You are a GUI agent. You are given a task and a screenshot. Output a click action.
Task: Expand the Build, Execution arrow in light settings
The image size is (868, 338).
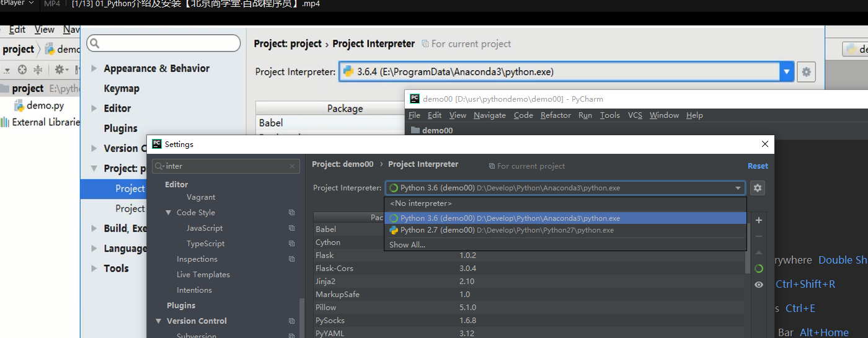(x=94, y=228)
